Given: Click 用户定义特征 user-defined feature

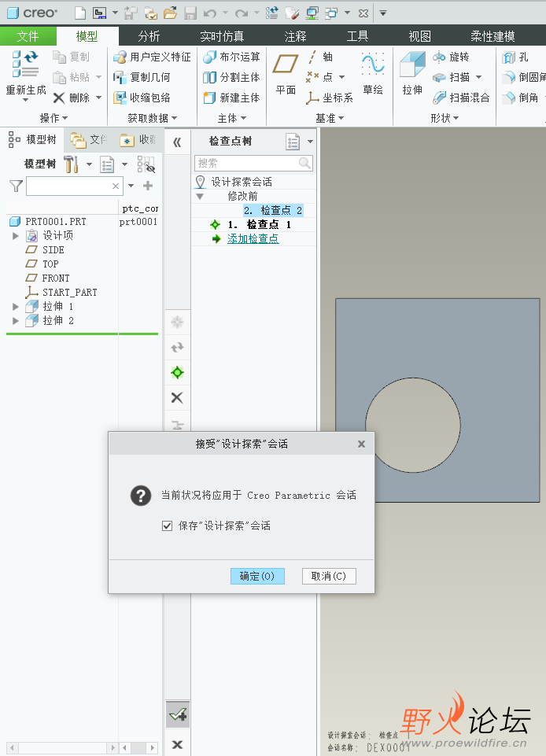Looking at the screenshot, I should point(152,57).
